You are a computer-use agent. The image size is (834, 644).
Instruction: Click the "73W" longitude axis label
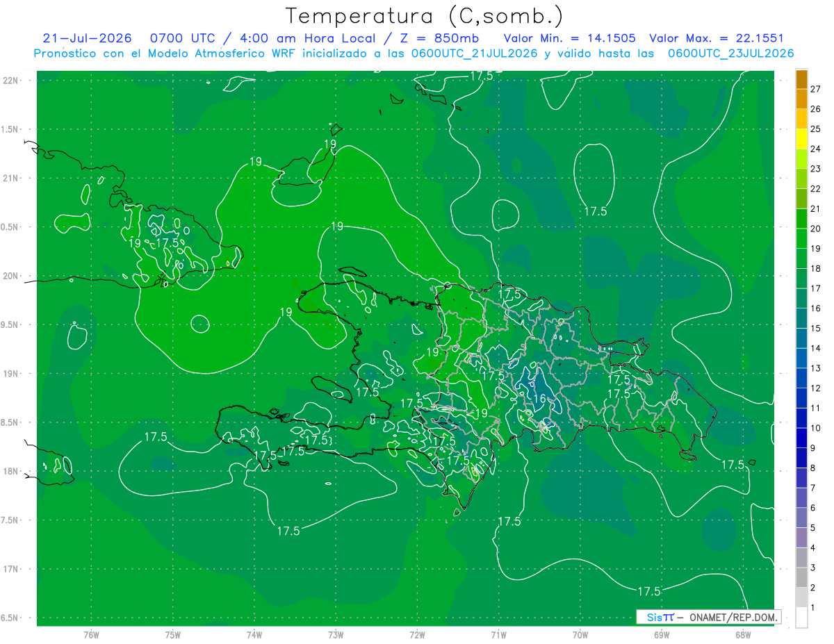pyautogui.click(x=336, y=634)
